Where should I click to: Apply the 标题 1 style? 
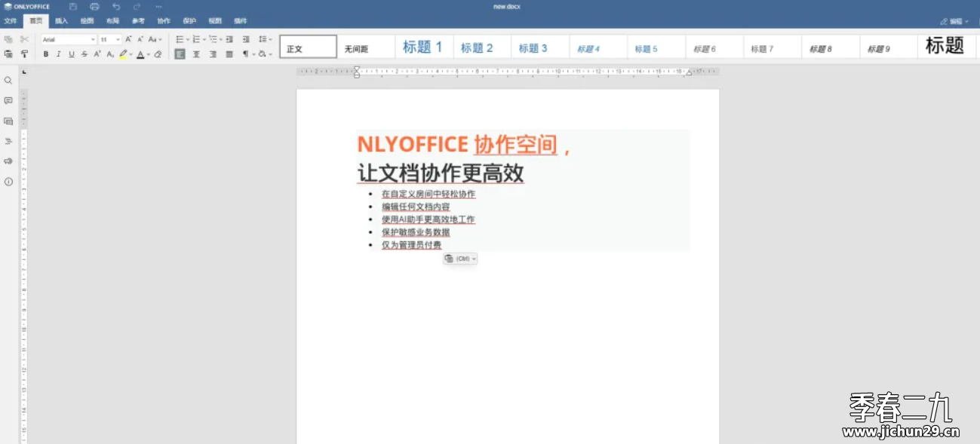point(422,47)
